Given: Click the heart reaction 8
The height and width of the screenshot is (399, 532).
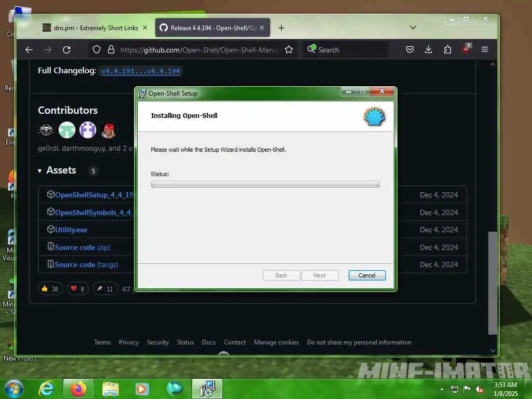Looking at the screenshot, I should 78,289.
